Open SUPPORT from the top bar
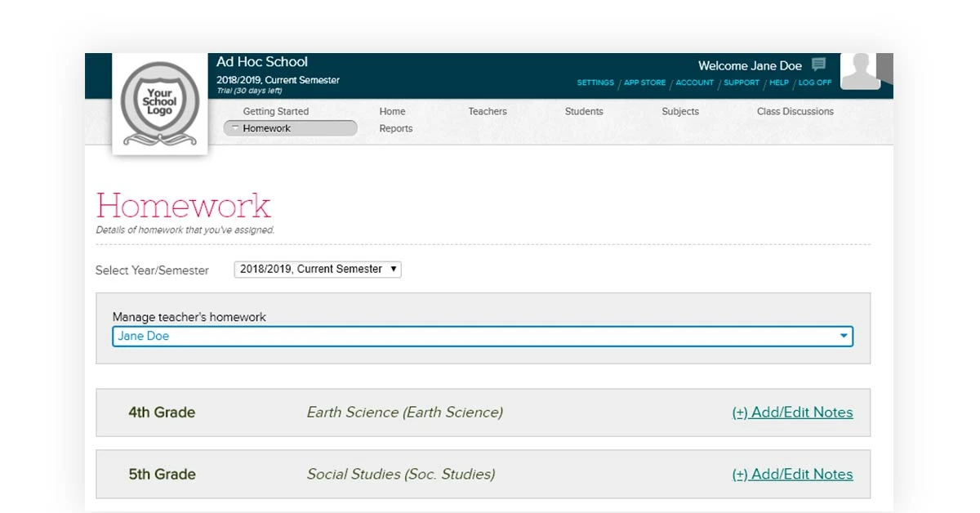The image size is (980, 513). [x=741, y=83]
